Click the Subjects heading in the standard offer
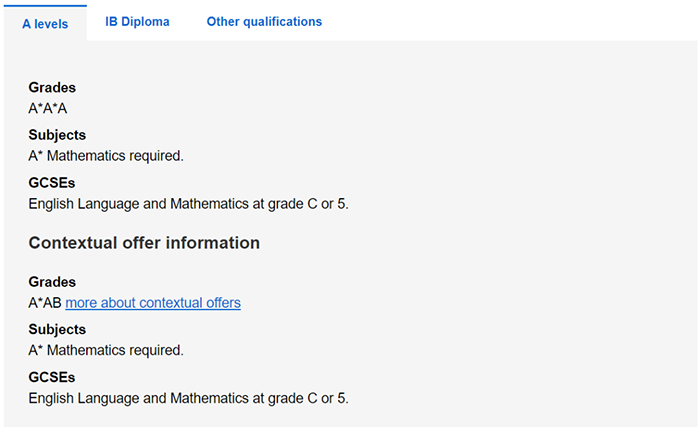Viewport: 700px width, 432px height. [x=57, y=135]
